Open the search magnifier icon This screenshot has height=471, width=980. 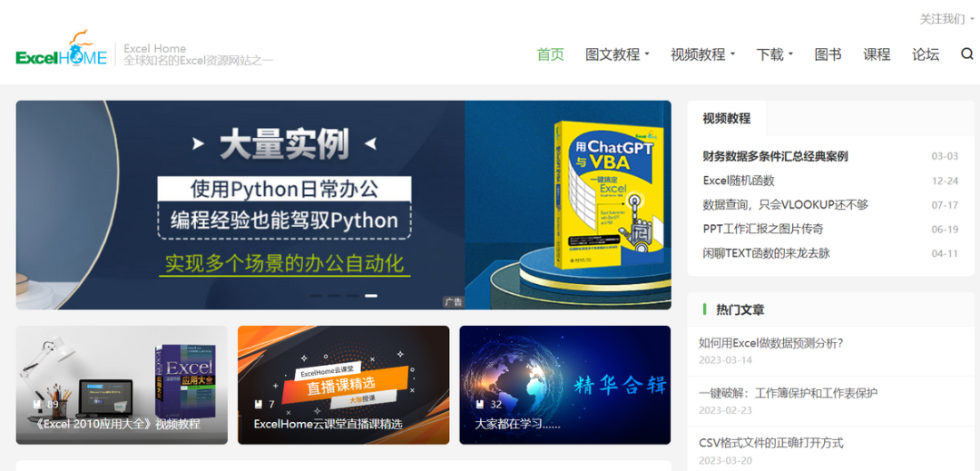click(x=967, y=54)
